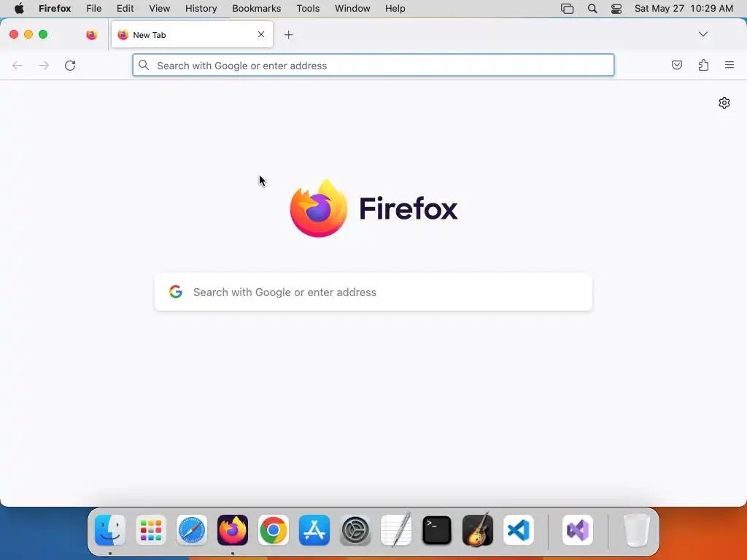
Task: Click the Google search box on page
Action: pos(373,292)
